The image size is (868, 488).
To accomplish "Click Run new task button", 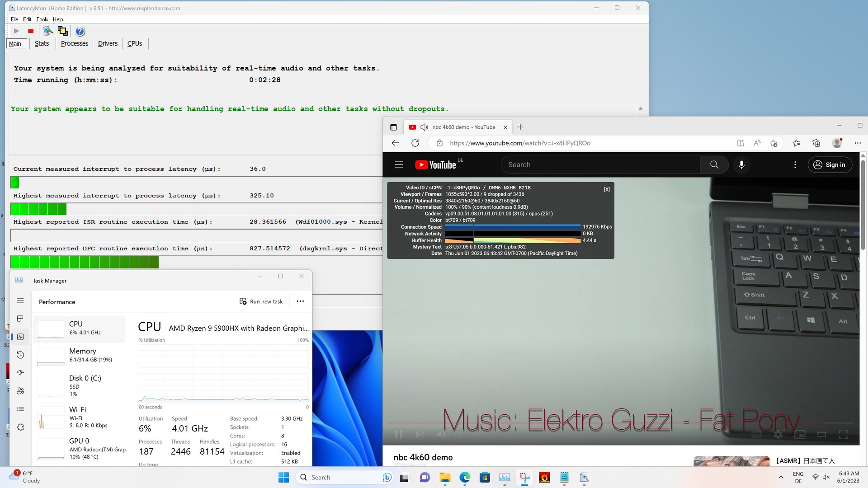I will click(261, 301).
